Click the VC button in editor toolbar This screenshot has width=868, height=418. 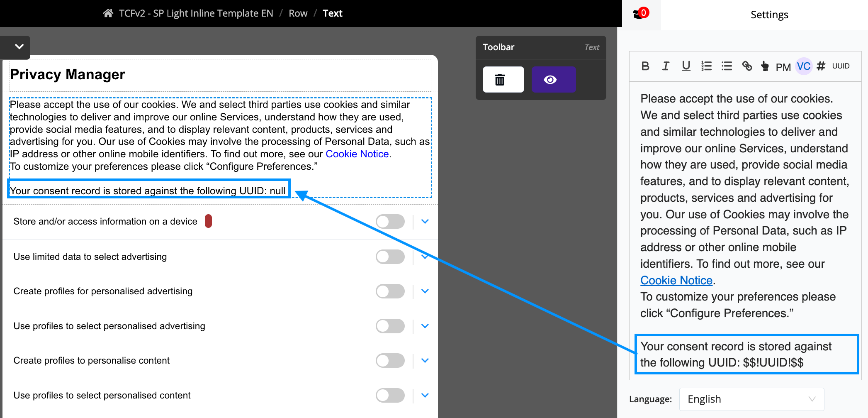click(804, 66)
